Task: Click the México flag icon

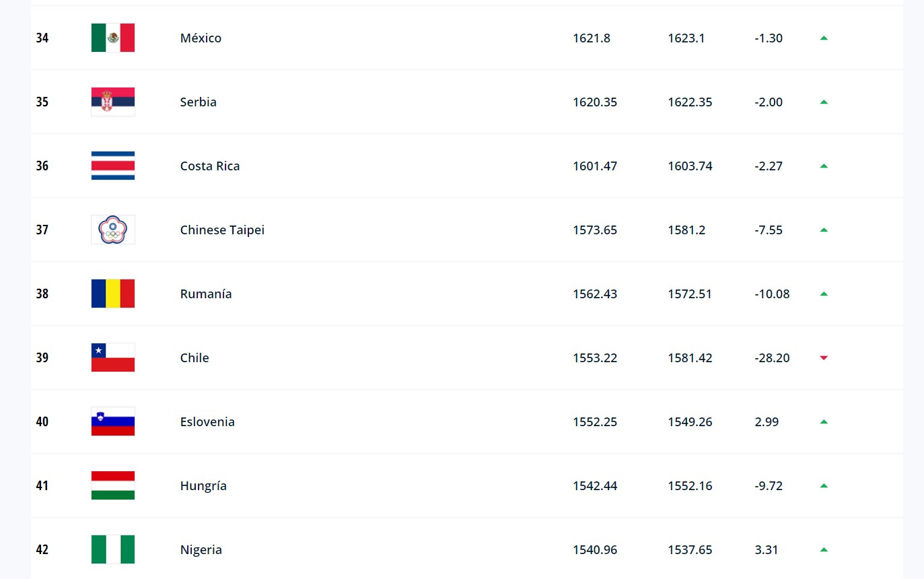Action: coord(113,38)
